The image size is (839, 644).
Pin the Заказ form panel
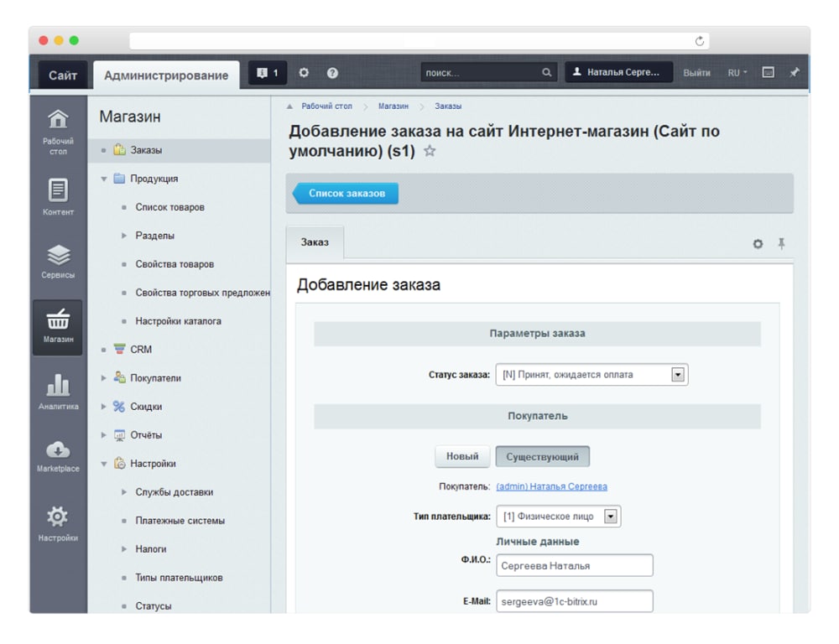point(781,244)
